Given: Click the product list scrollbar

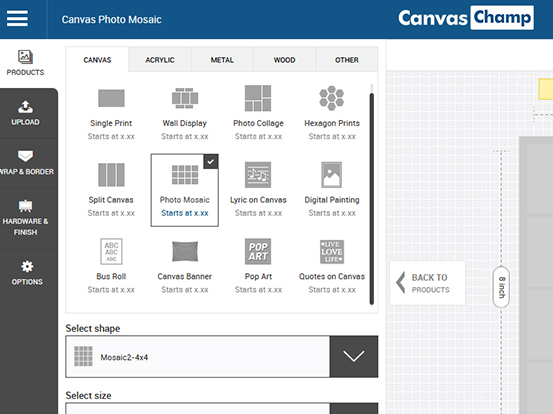Looking at the screenshot, I should pyautogui.click(x=371, y=198).
